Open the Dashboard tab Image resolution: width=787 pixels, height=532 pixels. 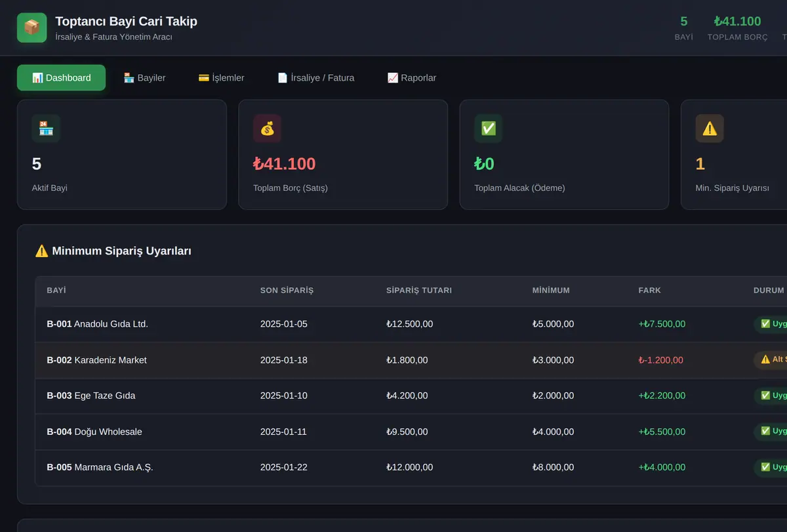pyautogui.click(x=61, y=77)
